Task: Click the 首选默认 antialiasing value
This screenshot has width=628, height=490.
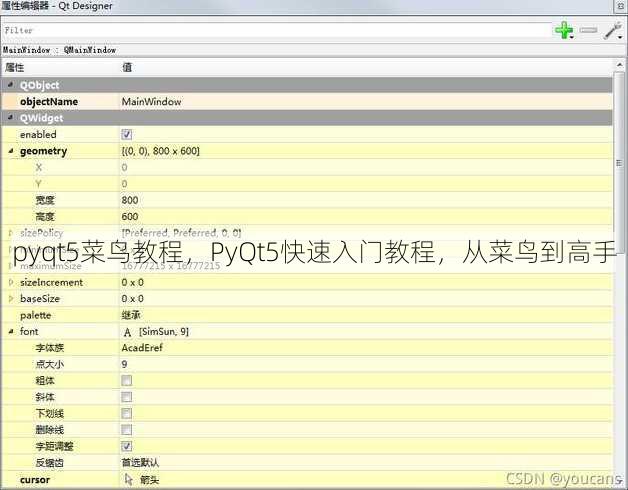Action: pos(140,463)
